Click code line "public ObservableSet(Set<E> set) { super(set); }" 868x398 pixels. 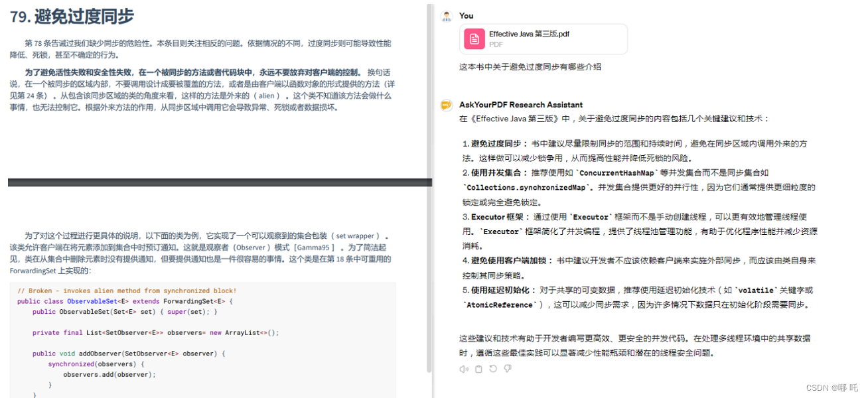[x=125, y=312]
